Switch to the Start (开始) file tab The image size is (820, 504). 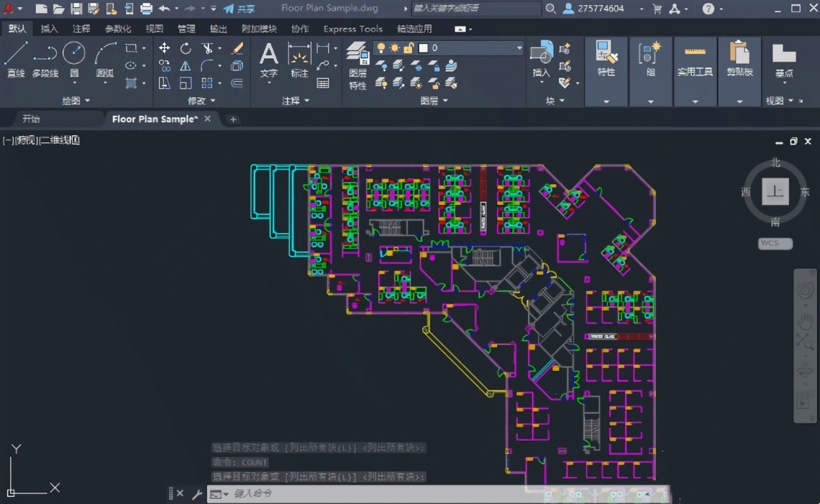coord(31,119)
